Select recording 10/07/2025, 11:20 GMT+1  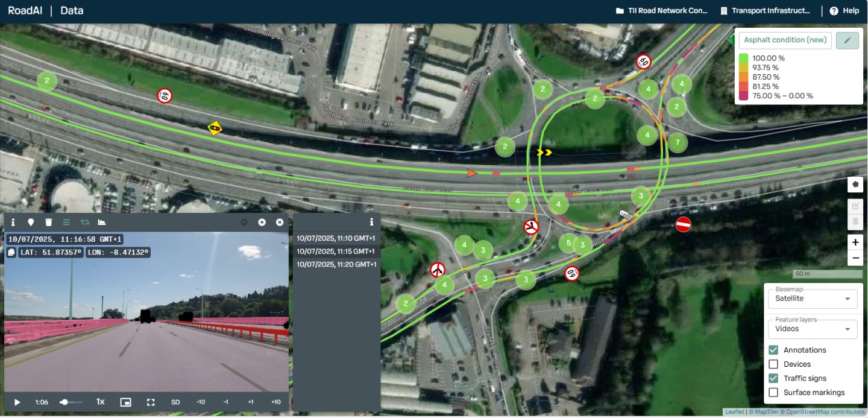click(336, 265)
